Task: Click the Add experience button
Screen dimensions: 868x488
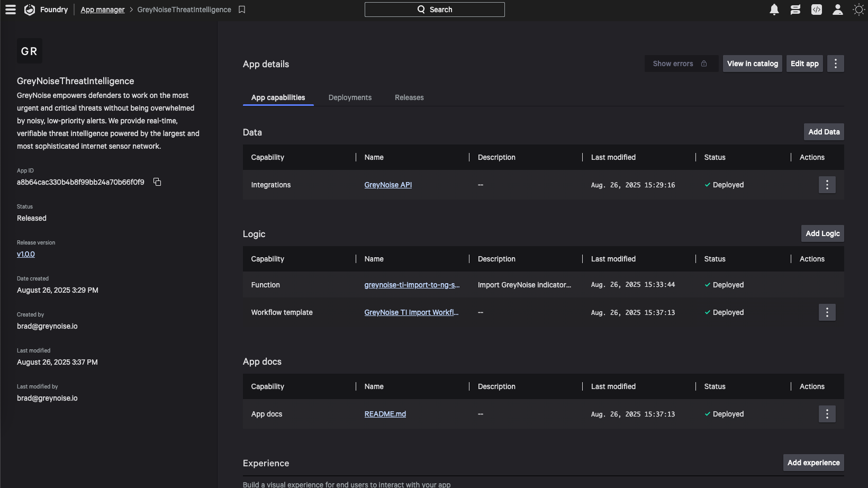Action: point(813,463)
